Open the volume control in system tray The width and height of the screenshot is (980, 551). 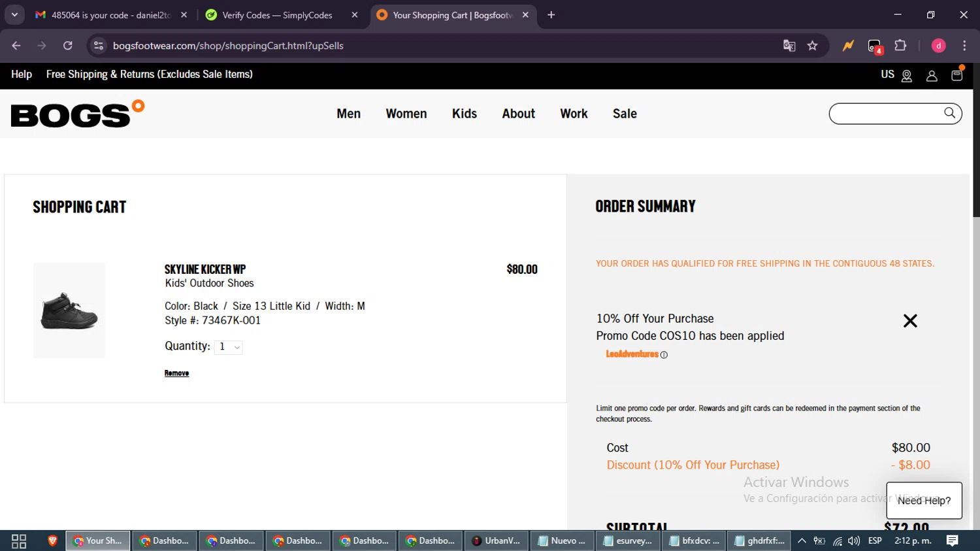(x=854, y=541)
